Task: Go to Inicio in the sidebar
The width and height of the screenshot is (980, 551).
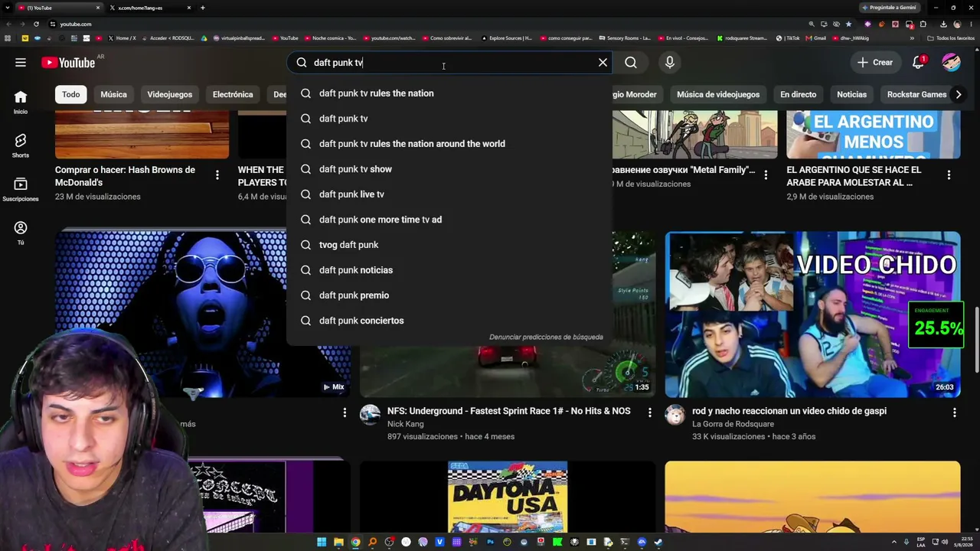Action: click(x=21, y=102)
